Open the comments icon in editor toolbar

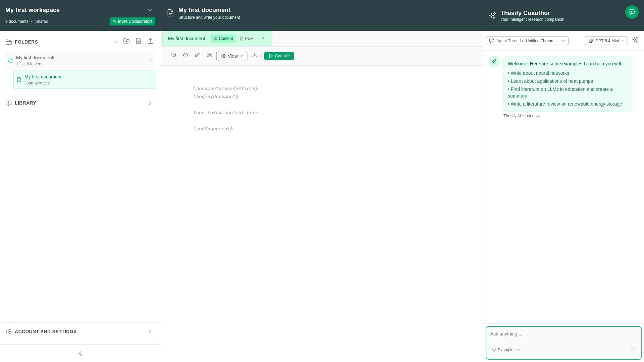(173, 55)
